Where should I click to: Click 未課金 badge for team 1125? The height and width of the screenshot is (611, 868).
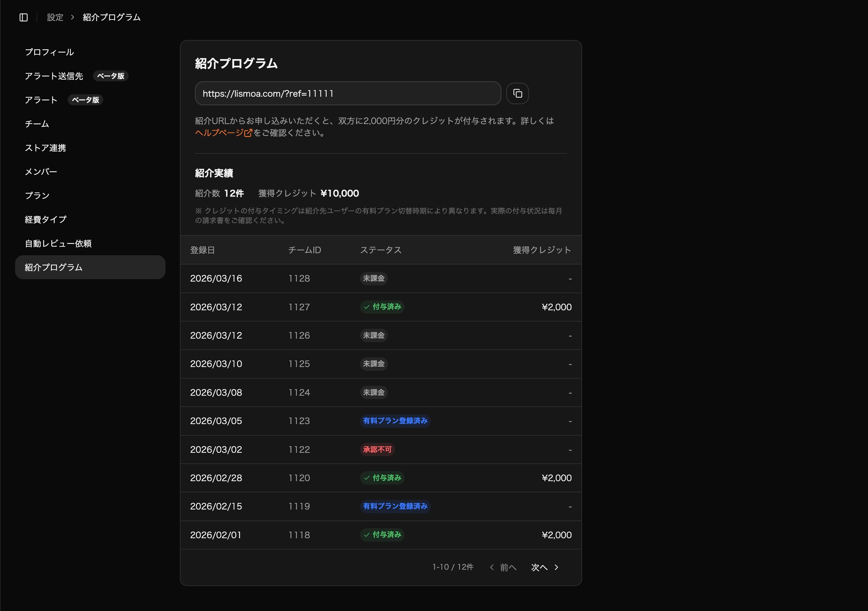point(374,364)
